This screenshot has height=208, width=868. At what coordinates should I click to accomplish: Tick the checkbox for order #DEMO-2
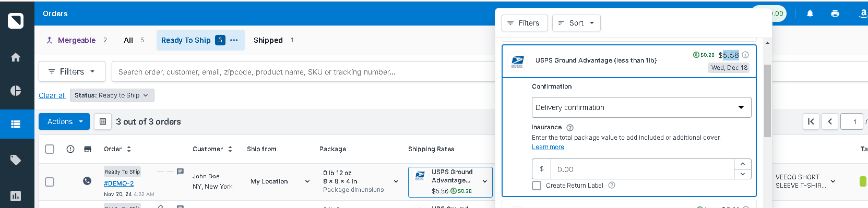click(50, 182)
